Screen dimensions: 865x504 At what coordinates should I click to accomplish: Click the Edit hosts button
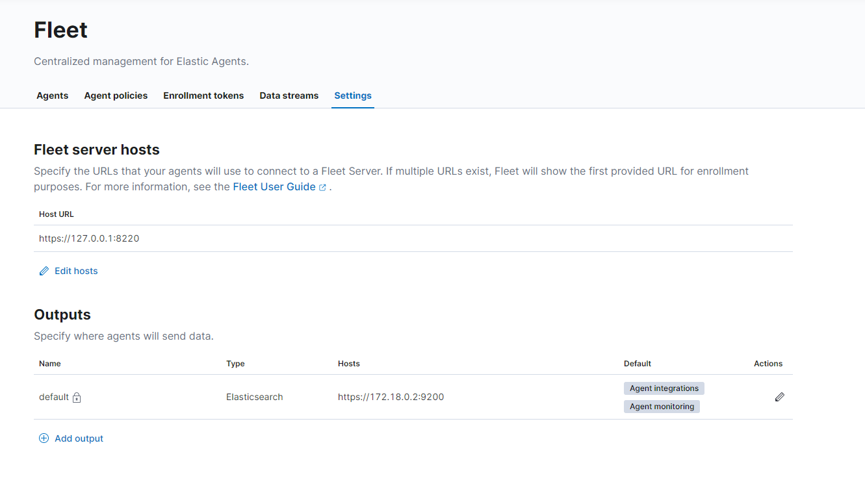click(x=68, y=271)
